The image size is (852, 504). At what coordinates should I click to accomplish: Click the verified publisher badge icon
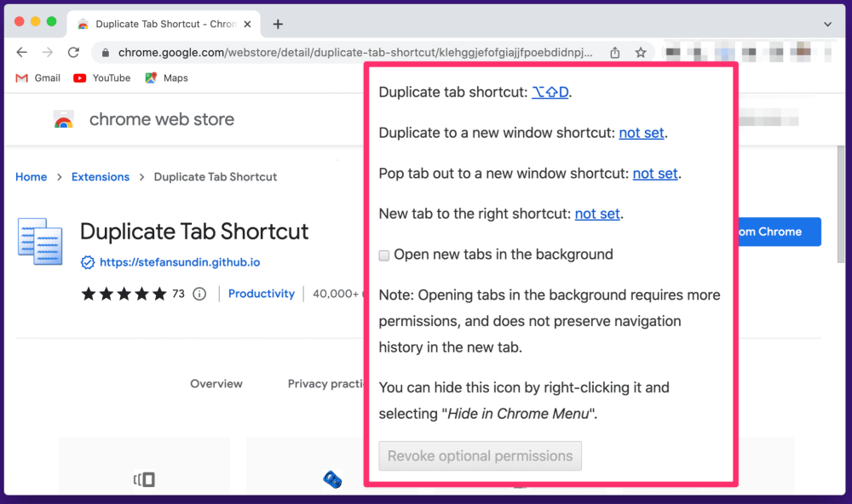pos(88,262)
